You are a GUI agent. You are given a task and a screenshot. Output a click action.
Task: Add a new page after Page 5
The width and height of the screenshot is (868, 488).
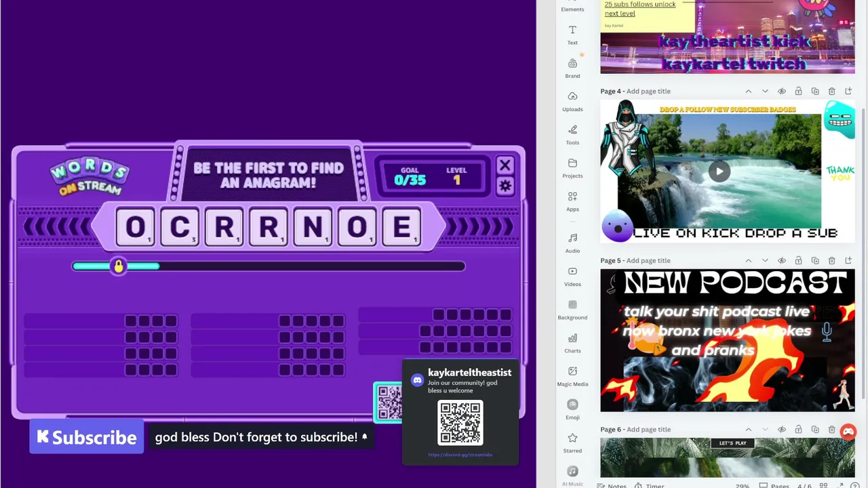point(848,260)
